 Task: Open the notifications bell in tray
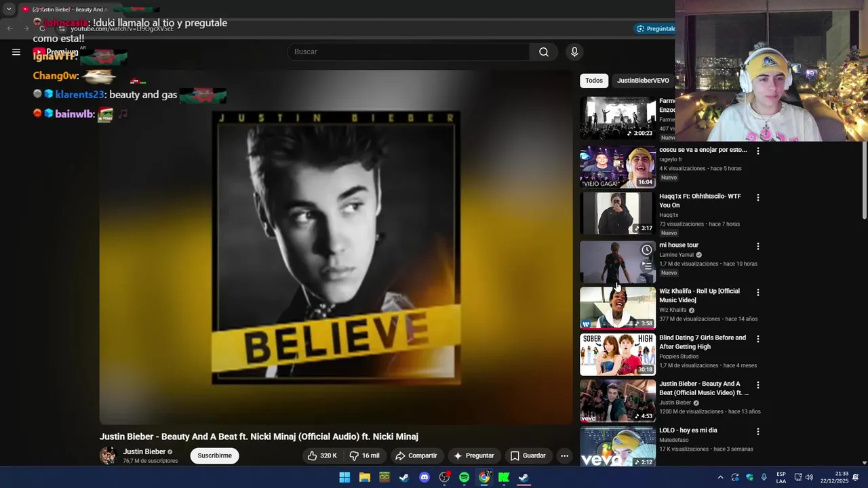coord(856,477)
